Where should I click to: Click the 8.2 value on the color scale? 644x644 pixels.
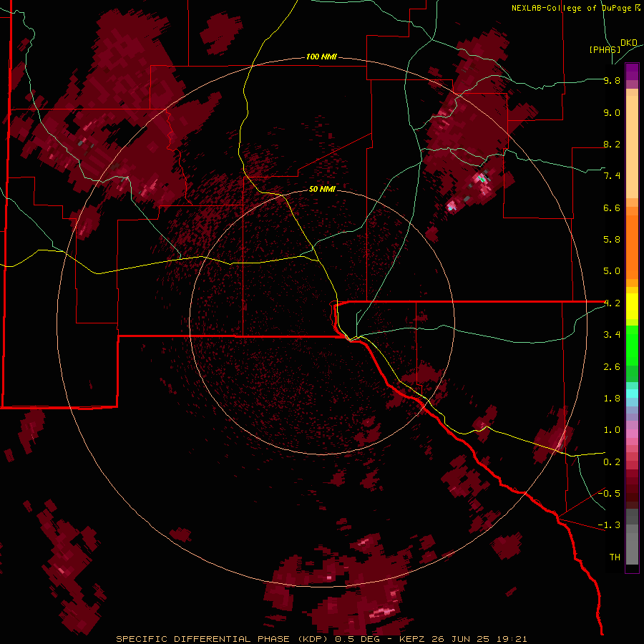pyautogui.click(x=612, y=144)
